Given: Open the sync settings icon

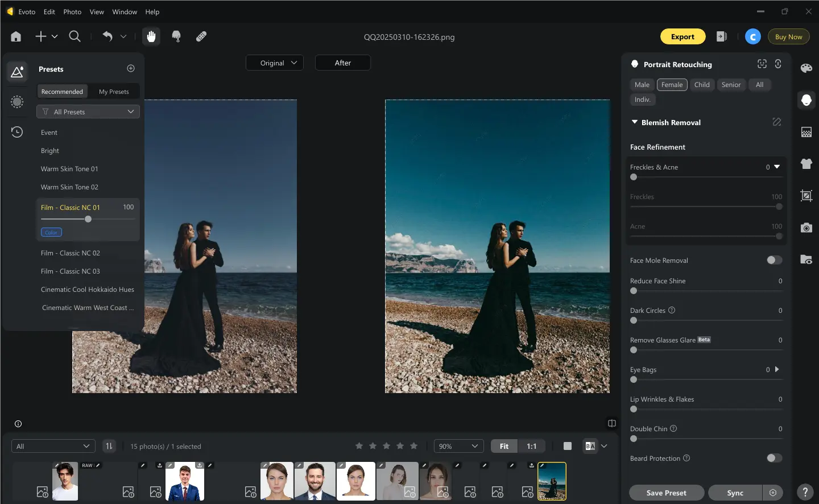Looking at the screenshot, I should pos(773,493).
